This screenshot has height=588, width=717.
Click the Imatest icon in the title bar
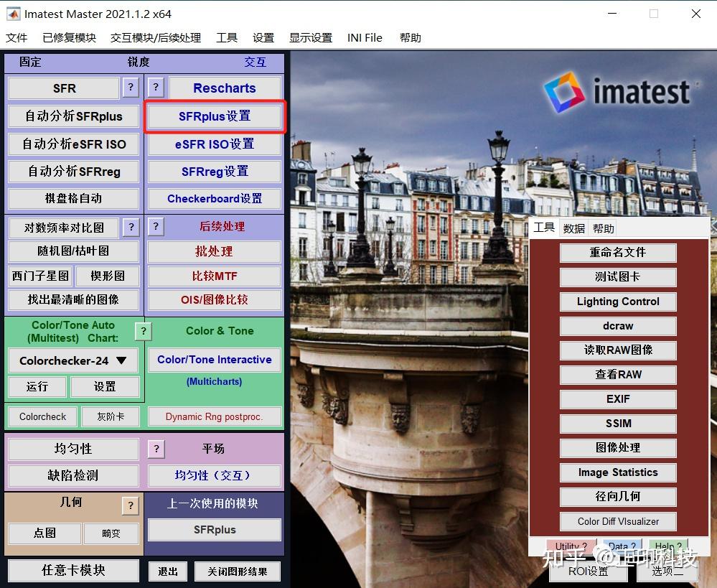pyautogui.click(x=12, y=13)
